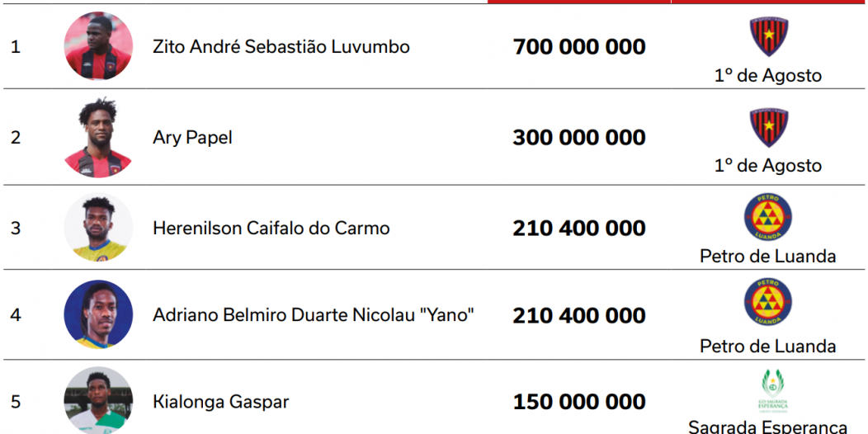Select the name Herenilson Caifalo do Carmo

coord(271,229)
